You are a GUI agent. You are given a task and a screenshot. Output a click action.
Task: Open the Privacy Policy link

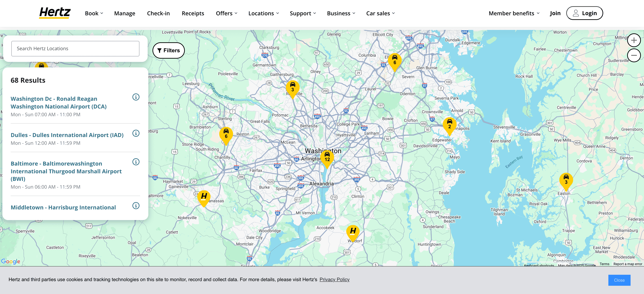334,280
